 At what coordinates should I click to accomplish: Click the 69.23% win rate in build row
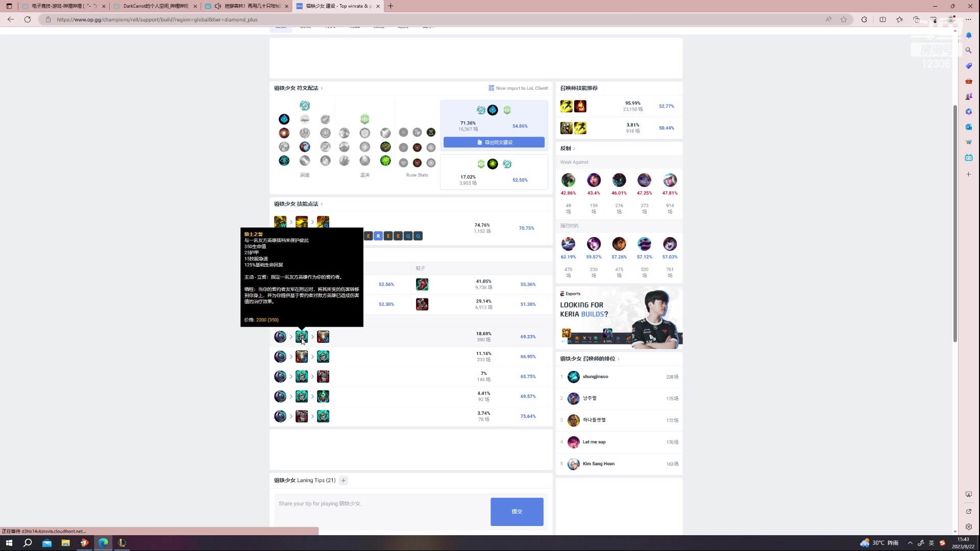528,337
